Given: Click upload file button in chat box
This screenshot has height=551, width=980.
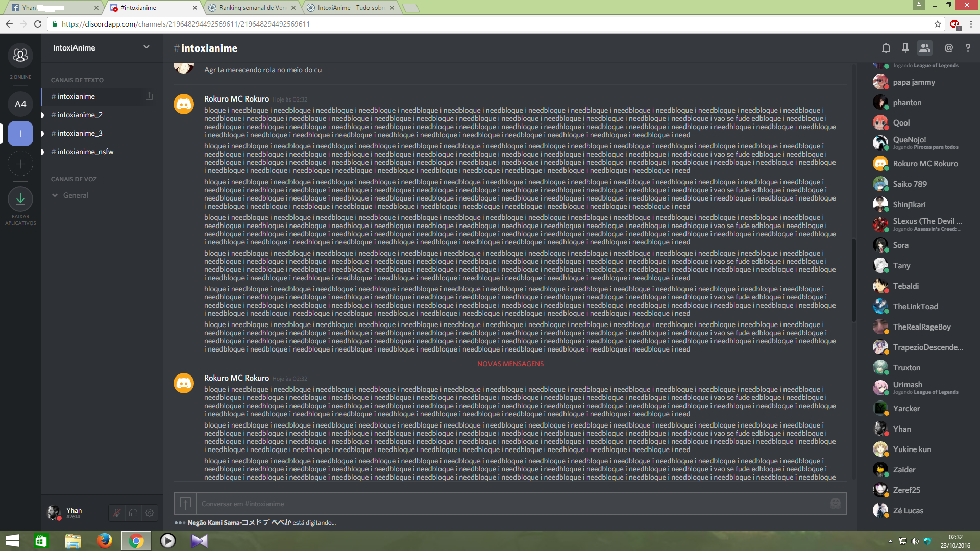Looking at the screenshot, I should pos(185,504).
